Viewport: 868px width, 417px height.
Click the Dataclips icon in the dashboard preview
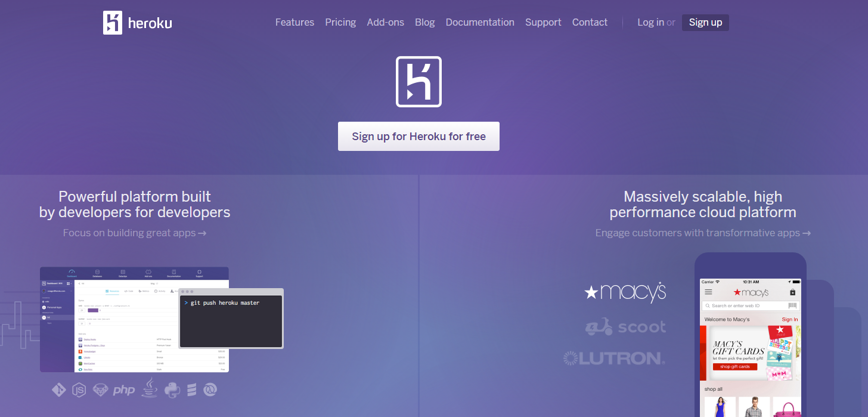(x=123, y=273)
